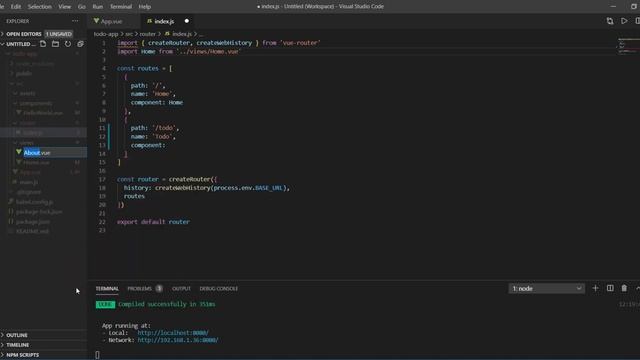The image size is (640, 360).
Task: Open the Network URL in terminal
Action: click(178, 340)
